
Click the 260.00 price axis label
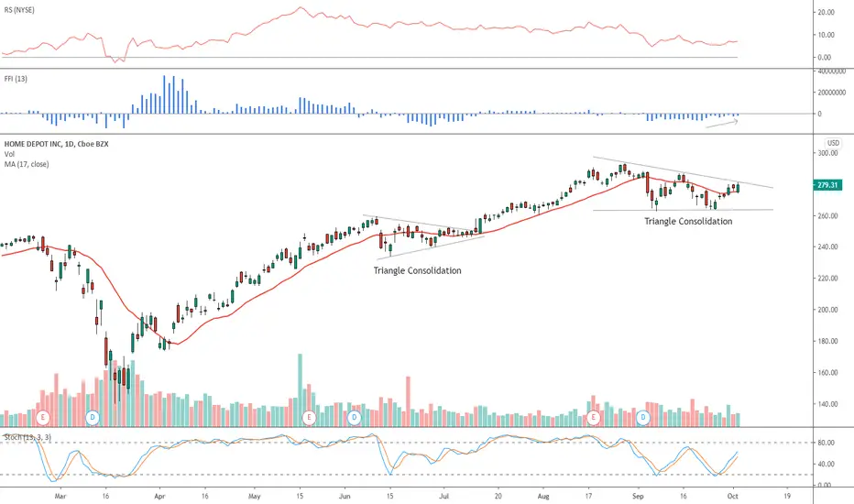(x=827, y=215)
